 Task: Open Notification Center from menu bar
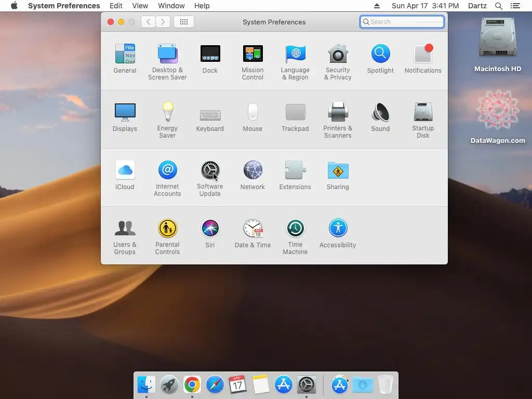click(x=515, y=6)
